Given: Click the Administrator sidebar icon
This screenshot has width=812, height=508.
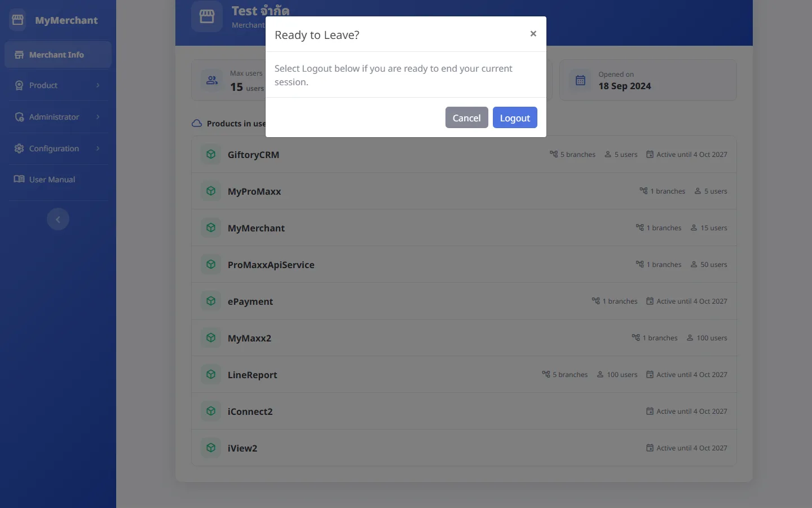Looking at the screenshot, I should (19, 117).
